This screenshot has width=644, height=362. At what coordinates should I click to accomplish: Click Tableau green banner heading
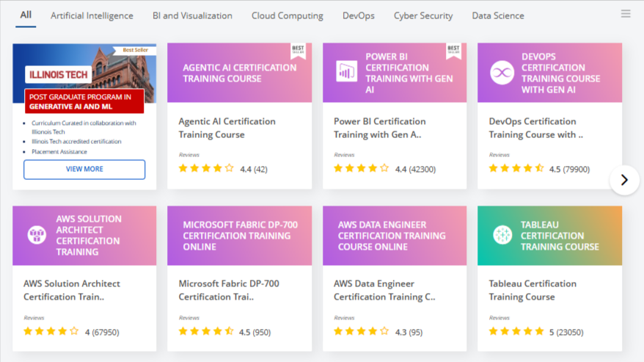[x=560, y=236]
